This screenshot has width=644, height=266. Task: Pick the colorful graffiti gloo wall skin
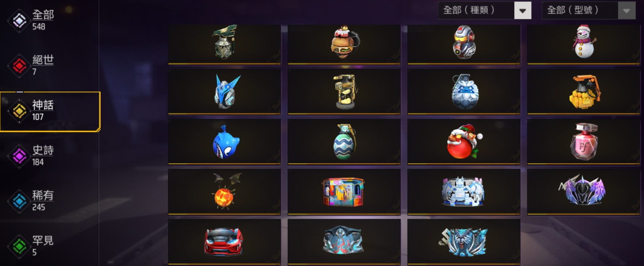coord(344,192)
